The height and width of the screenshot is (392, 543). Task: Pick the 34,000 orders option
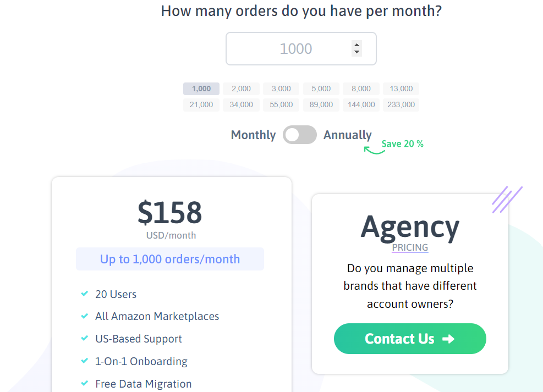pos(241,104)
